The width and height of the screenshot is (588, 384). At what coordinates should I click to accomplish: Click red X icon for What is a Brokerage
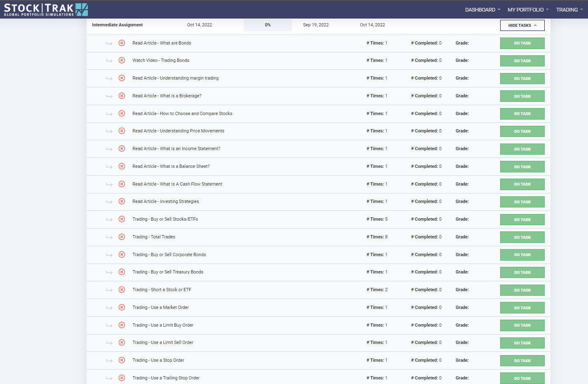coord(122,96)
